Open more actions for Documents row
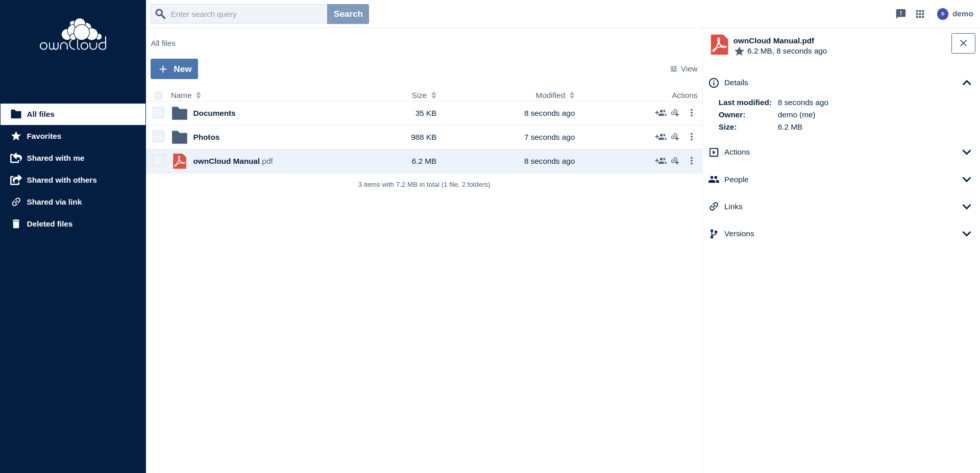 (x=691, y=113)
